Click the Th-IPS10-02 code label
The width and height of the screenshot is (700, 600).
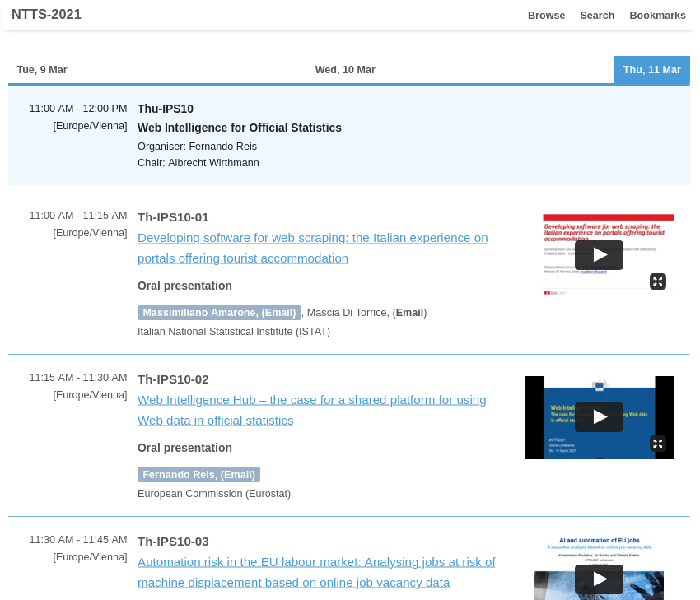point(173,379)
